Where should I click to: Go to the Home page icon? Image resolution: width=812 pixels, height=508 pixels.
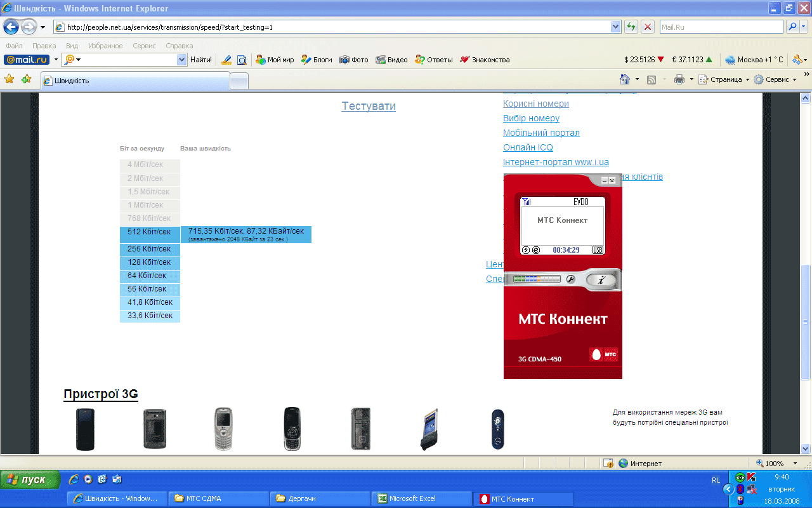pos(625,79)
